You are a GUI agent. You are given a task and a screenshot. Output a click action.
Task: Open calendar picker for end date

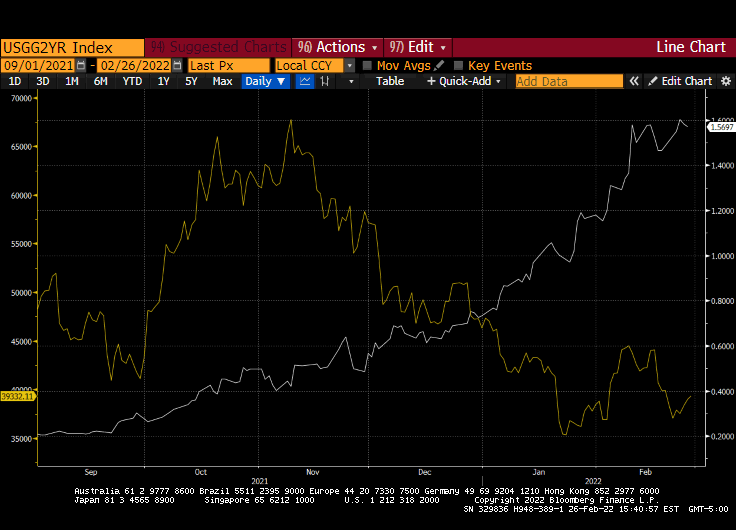pyautogui.click(x=177, y=65)
